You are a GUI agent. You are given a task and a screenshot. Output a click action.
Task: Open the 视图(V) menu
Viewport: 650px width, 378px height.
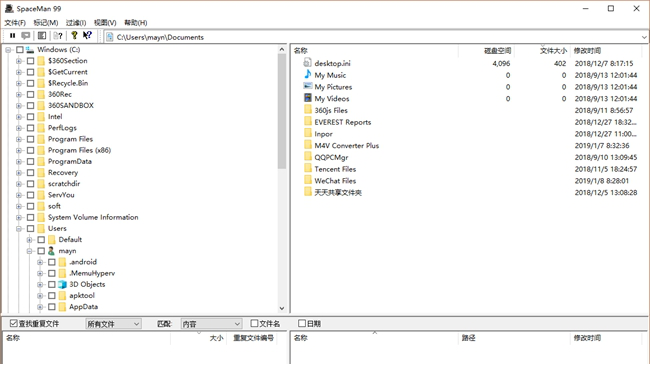(105, 23)
